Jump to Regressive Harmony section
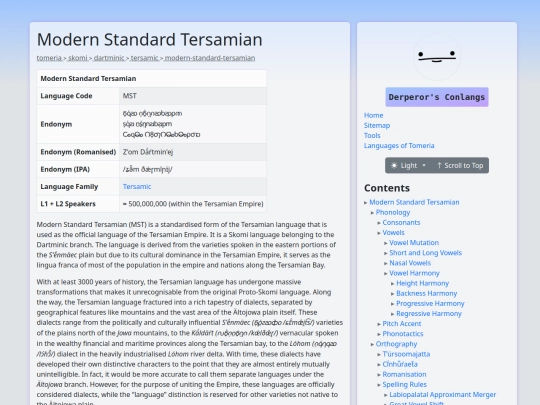540x405 pixels. pos(429,314)
